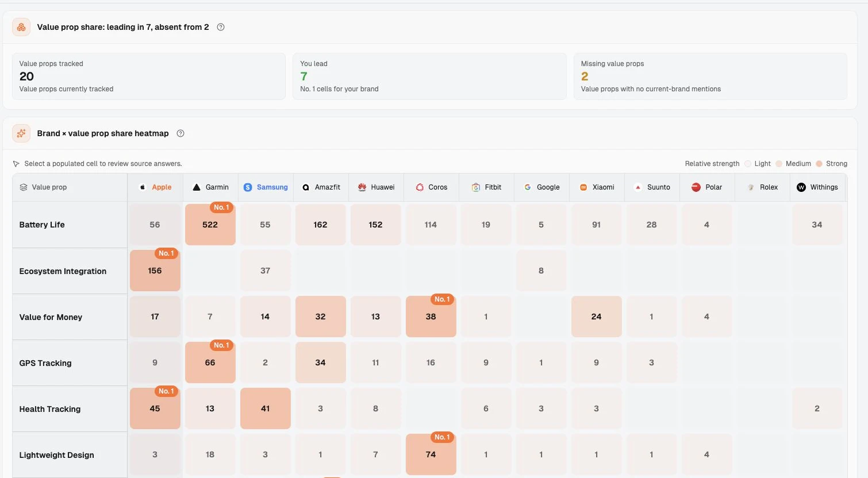Select Samsung Health Tracking cell 41

coord(266,408)
